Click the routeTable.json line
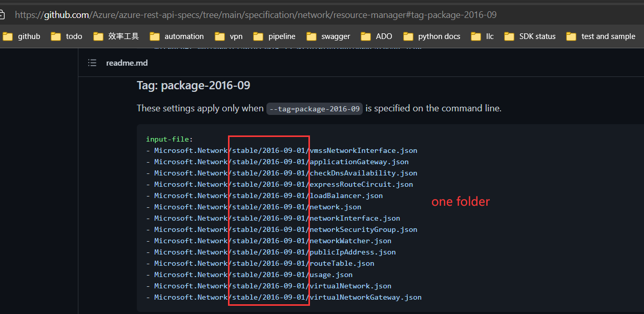Viewport: 644px width, 314px height. 260,263
